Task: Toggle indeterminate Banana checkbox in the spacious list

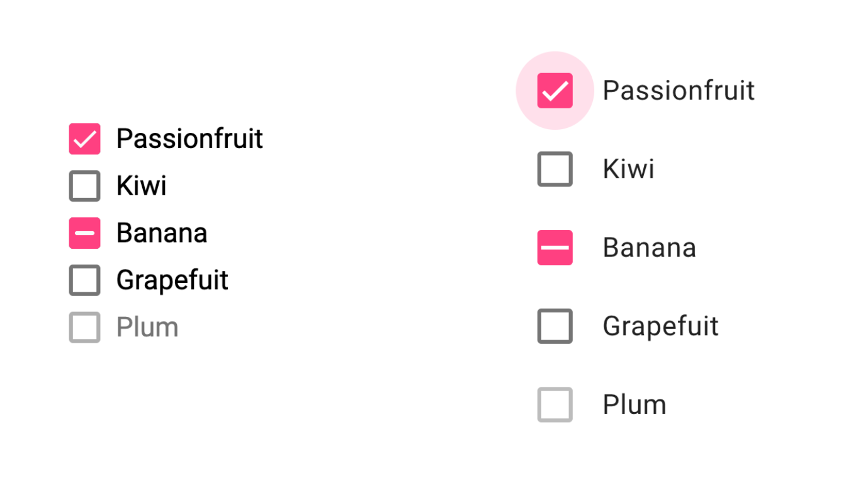Action: tap(555, 248)
